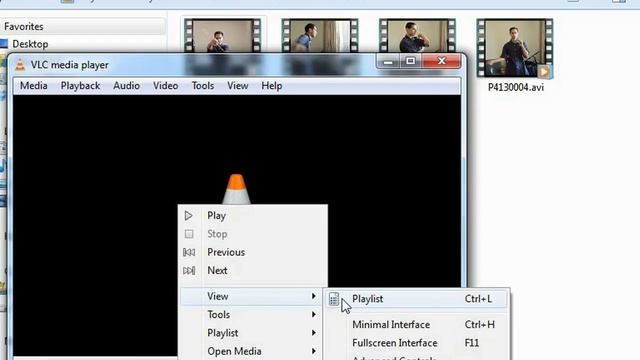640x360 pixels.
Task: Open the Audio menu in VLC
Action: point(127,86)
